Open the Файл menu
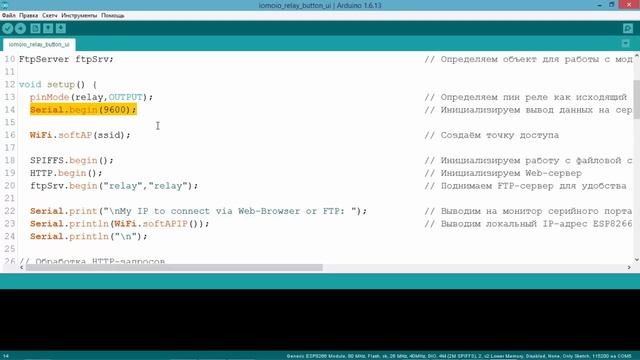Image resolution: width=640 pixels, height=360 pixels. pos(9,16)
